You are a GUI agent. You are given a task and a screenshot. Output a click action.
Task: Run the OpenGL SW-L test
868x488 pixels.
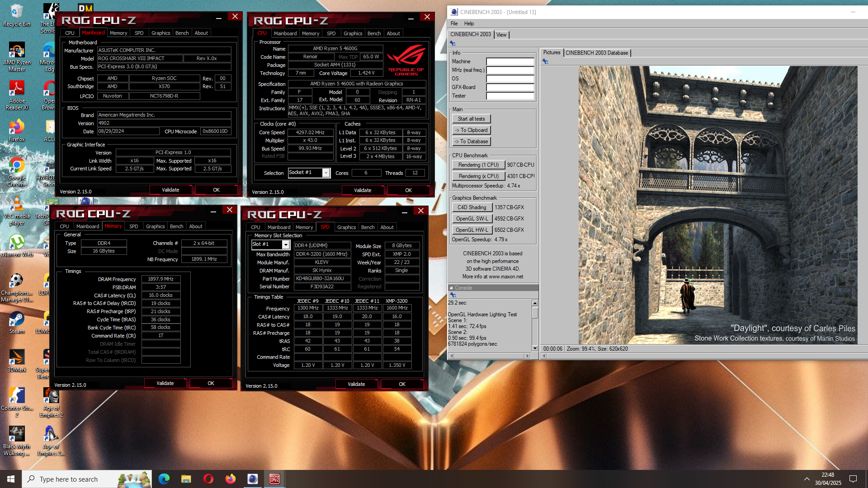click(x=472, y=219)
